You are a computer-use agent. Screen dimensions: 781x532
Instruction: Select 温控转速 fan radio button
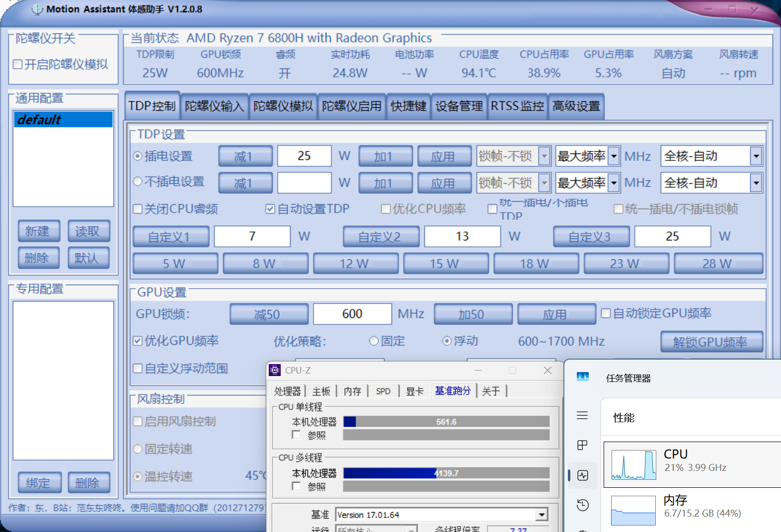click(x=138, y=476)
